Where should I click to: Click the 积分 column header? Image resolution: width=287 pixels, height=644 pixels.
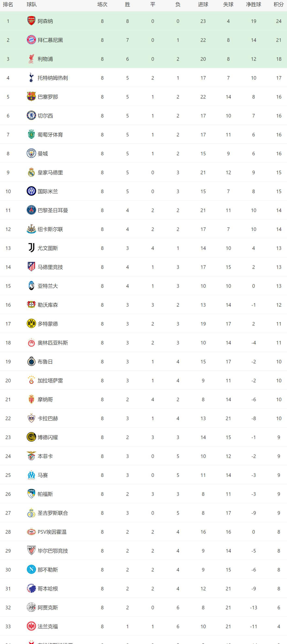pos(278,4)
